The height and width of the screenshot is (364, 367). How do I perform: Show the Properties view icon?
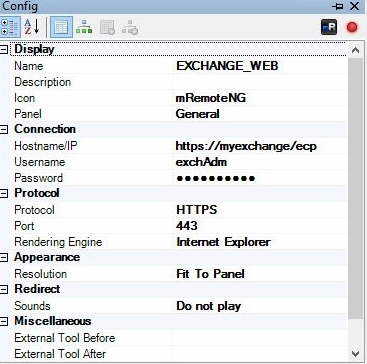coord(61,27)
